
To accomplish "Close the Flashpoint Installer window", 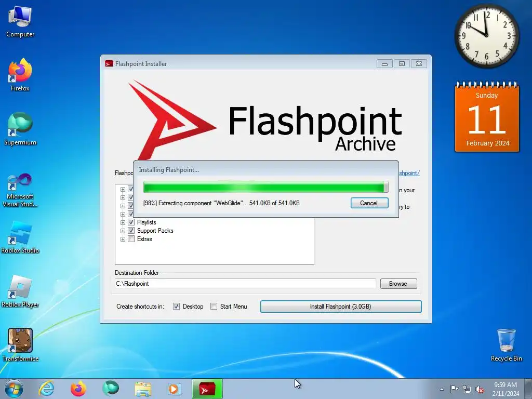I will coord(419,64).
